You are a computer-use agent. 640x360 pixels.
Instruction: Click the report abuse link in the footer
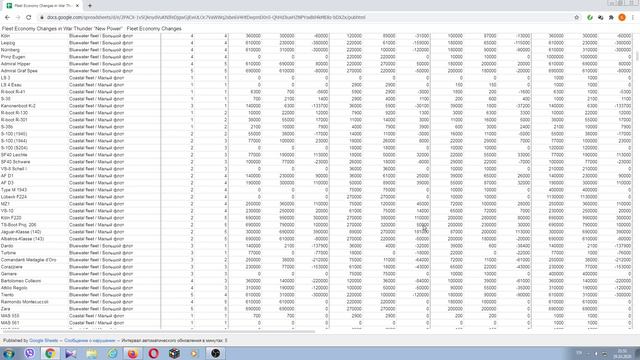89,340
